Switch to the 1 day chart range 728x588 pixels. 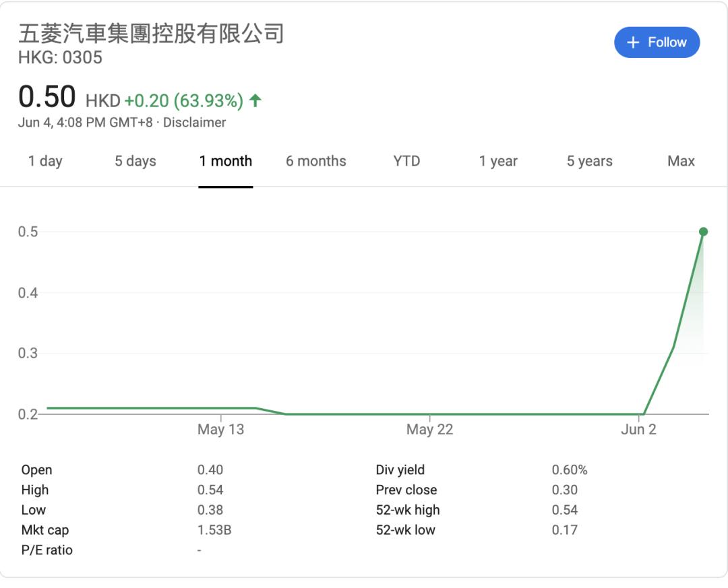click(45, 161)
